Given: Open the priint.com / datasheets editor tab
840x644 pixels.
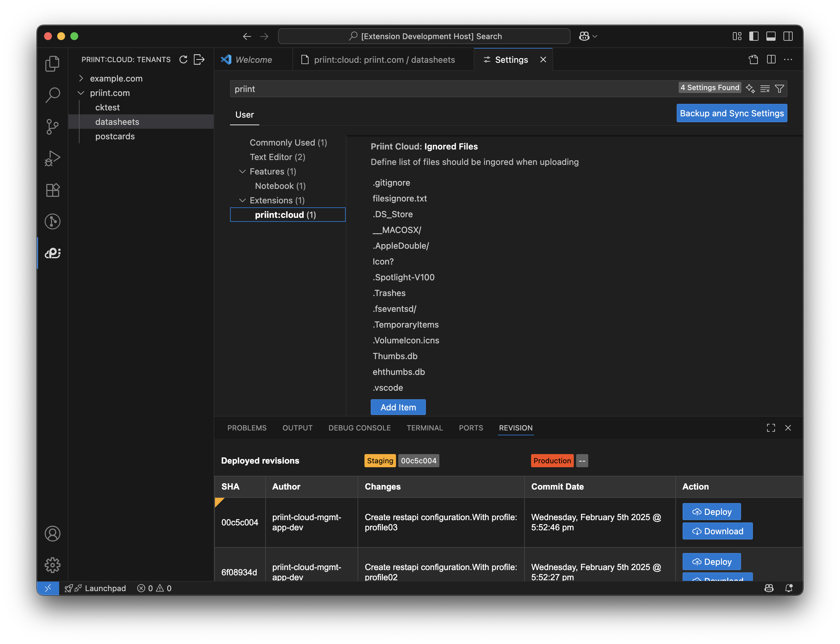Looking at the screenshot, I should (384, 60).
